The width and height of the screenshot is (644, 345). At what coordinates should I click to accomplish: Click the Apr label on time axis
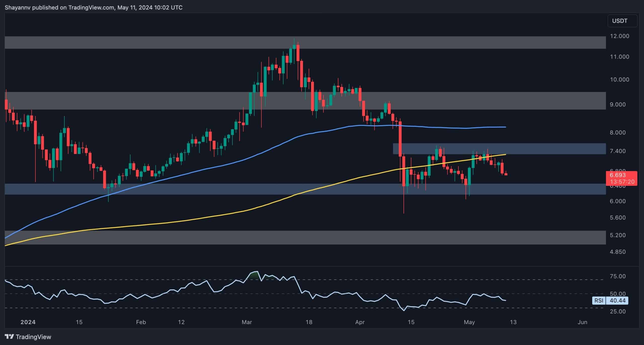pyautogui.click(x=360, y=322)
